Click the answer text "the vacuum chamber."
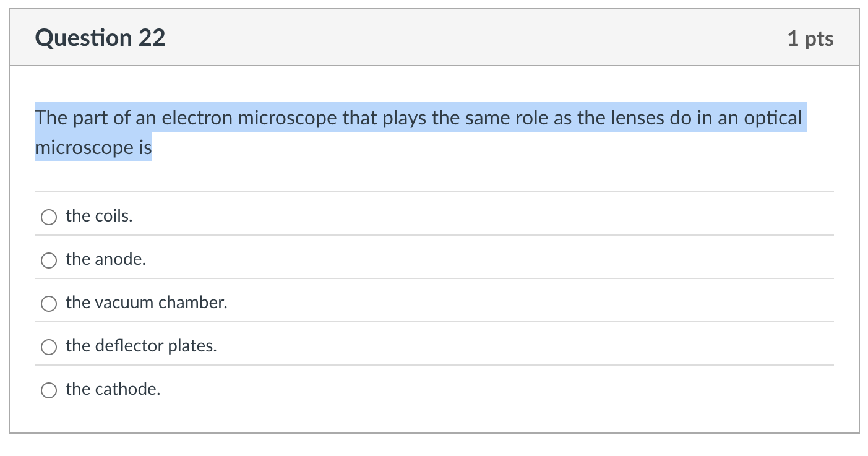 coord(146,303)
